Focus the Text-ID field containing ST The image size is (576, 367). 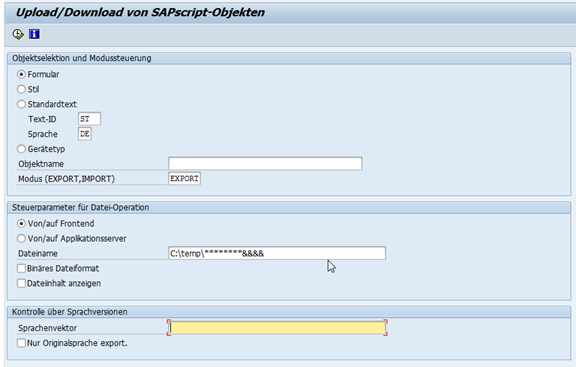point(89,119)
